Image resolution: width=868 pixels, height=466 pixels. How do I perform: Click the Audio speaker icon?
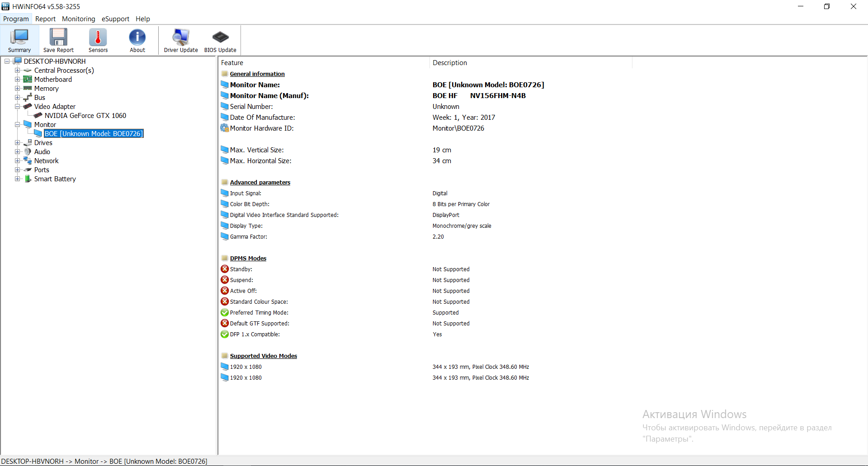point(28,152)
